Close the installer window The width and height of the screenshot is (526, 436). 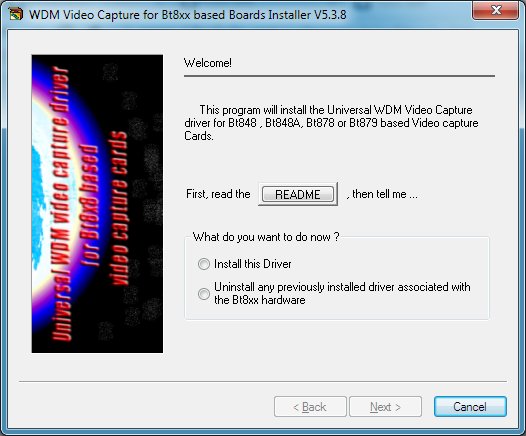click(496, 10)
